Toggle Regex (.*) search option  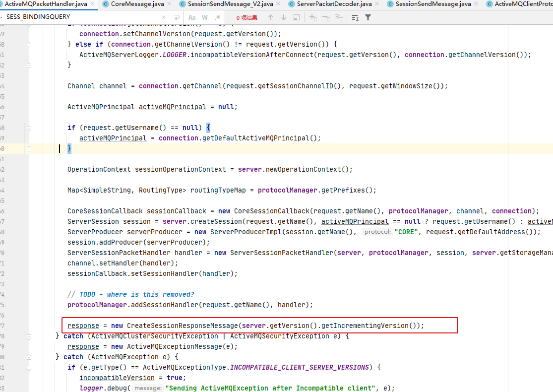click(218, 17)
